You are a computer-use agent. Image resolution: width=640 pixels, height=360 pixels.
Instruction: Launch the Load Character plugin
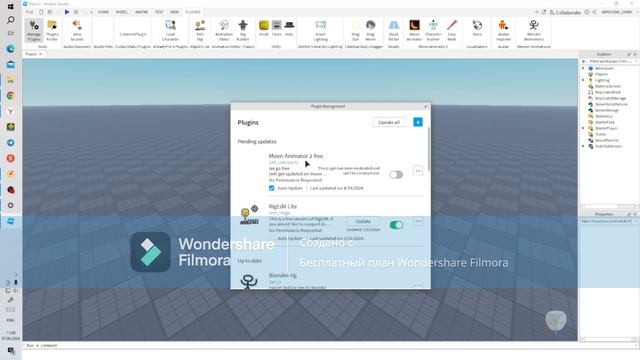(170, 31)
